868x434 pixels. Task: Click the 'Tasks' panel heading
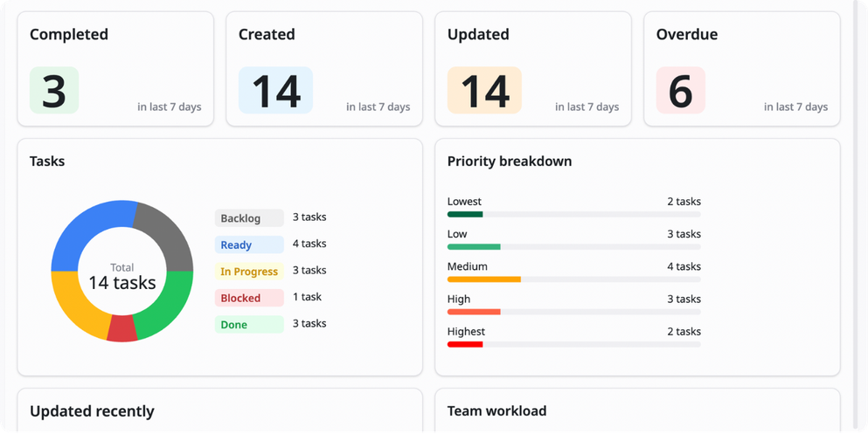(x=47, y=162)
